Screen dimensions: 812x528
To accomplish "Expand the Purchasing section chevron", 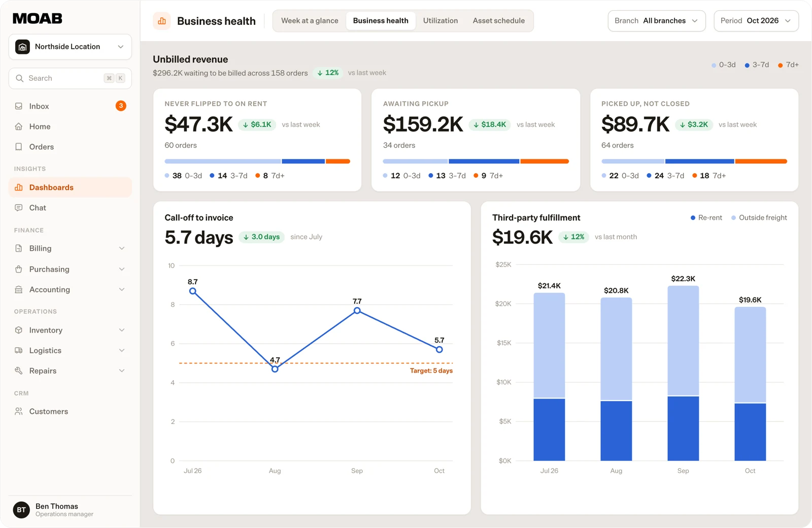I will point(122,269).
